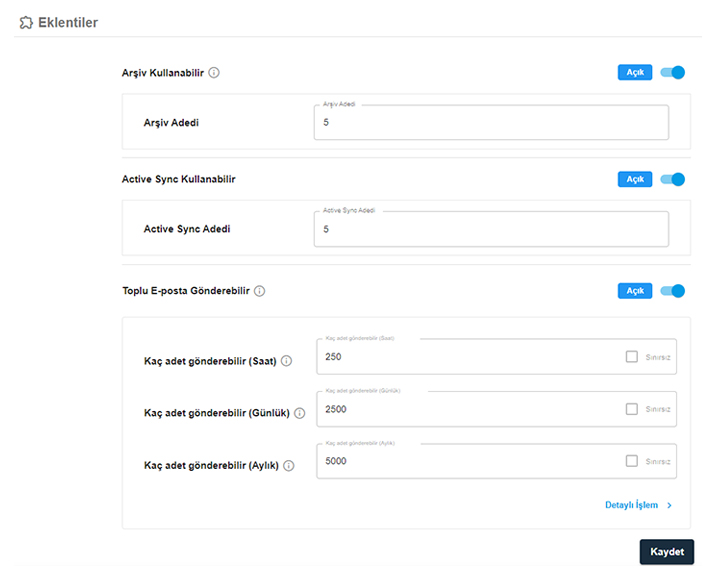Click the chevron next to Detaylı İşlem
This screenshot has height=581, width=716.
pos(669,505)
